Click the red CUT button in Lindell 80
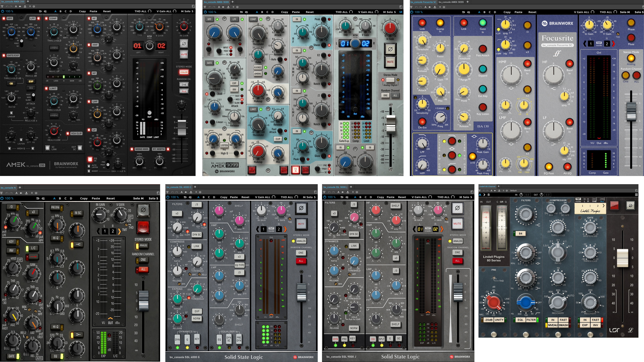Screen dimensions: 644x362 coord(614,206)
